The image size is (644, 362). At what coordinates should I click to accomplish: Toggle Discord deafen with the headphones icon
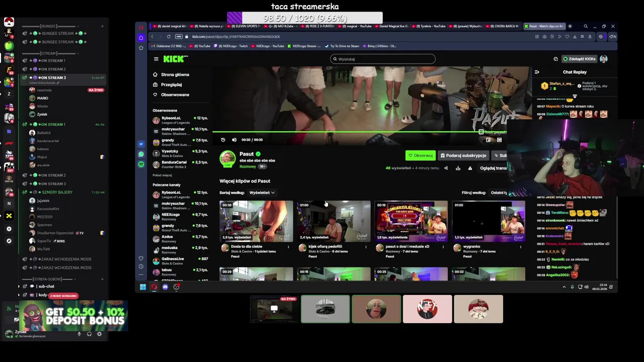tap(89, 334)
